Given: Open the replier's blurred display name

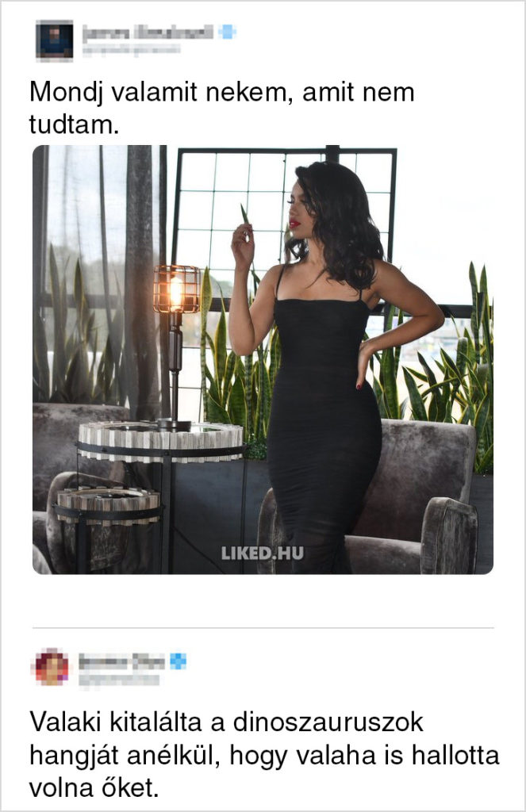Looking at the screenshot, I should (x=122, y=661).
